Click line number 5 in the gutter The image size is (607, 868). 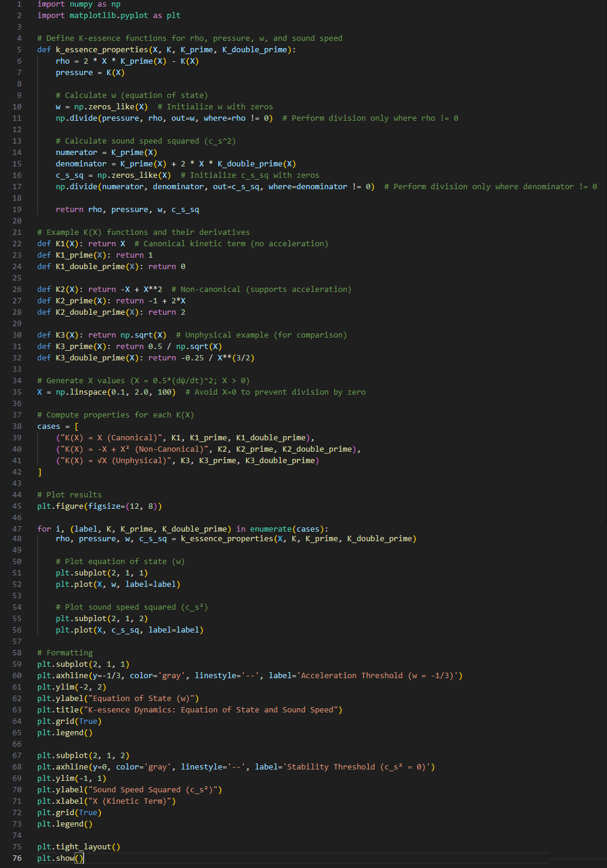pyautogui.click(x=19, y=49)
